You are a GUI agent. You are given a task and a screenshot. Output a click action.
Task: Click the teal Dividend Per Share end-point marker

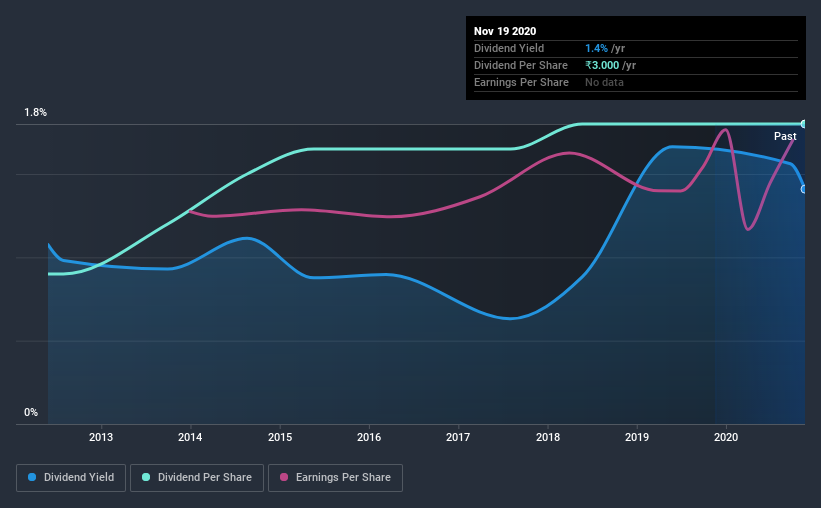pos(804,124)
